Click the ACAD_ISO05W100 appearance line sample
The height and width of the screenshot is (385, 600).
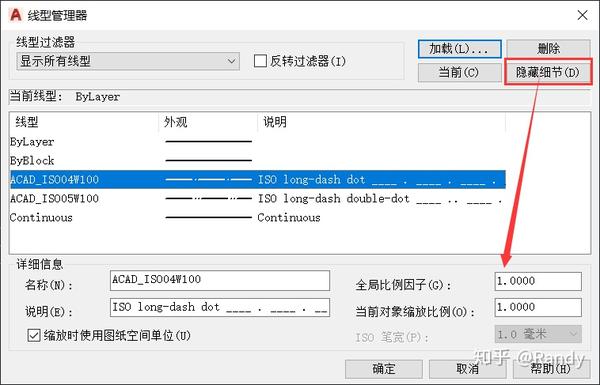(x=209, y=199)
